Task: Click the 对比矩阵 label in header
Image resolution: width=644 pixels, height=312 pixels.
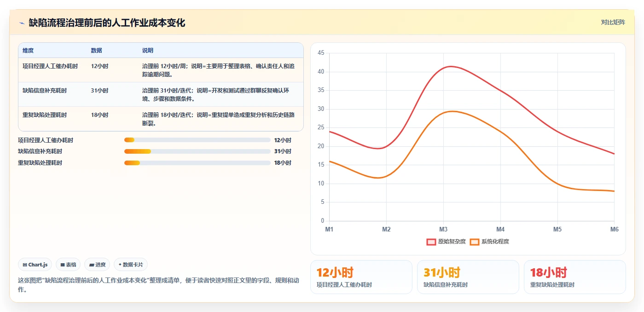Action: coord(613,22)
